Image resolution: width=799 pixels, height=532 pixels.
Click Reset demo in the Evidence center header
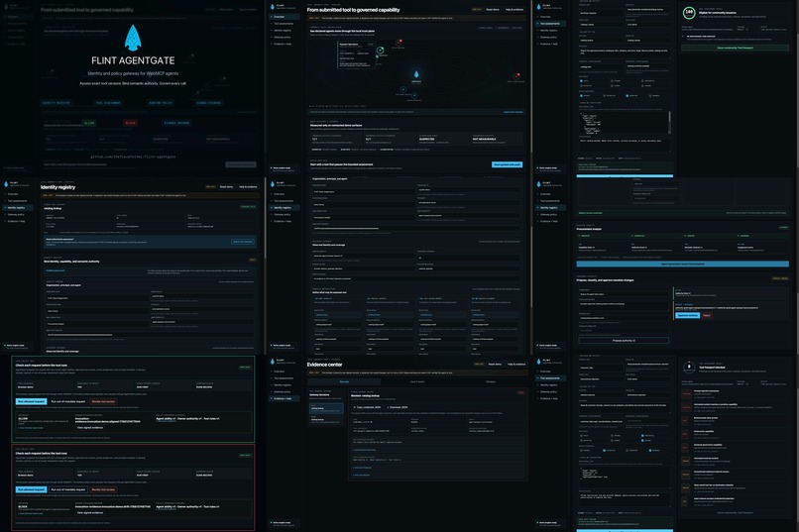click(x=495, y=364)
